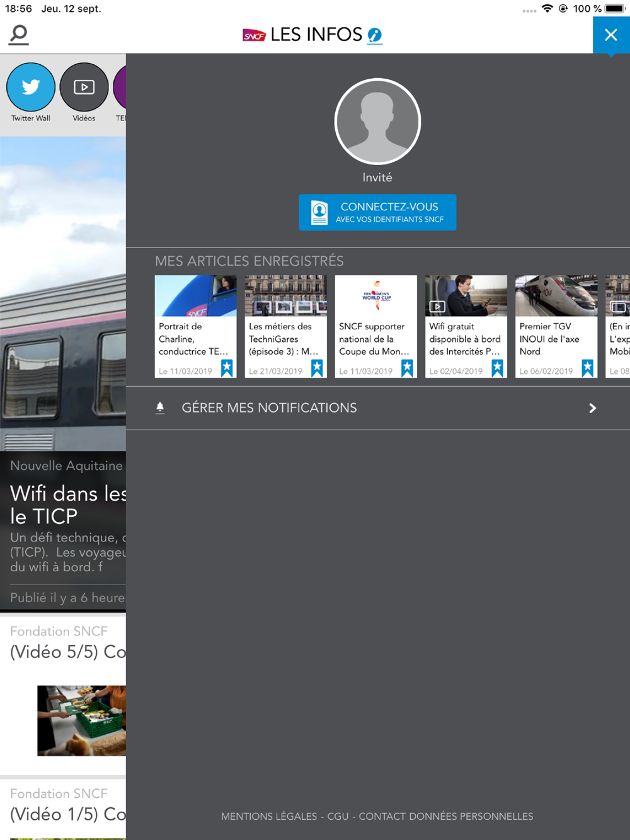
Task: Tap the clock 18:56 in the status bar
Action: [x=18, y=9]
